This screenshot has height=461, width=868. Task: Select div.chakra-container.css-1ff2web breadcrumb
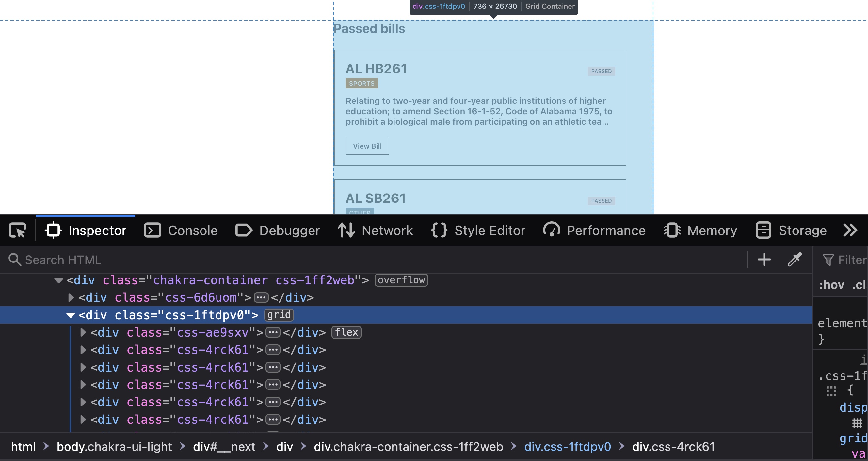[409, 447]
